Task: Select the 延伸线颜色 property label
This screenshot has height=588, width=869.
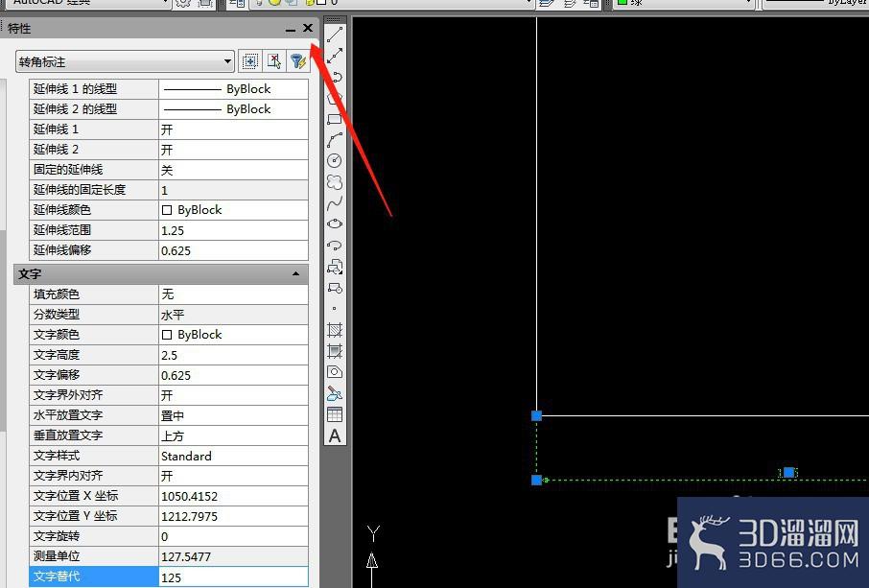Action: click(x=62, y=209)
